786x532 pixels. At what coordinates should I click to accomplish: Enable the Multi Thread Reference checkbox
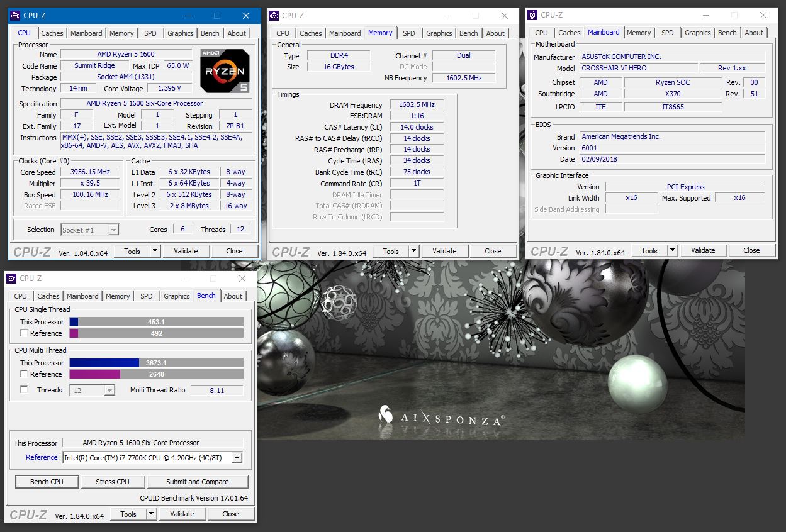click(x=24, y=374)
